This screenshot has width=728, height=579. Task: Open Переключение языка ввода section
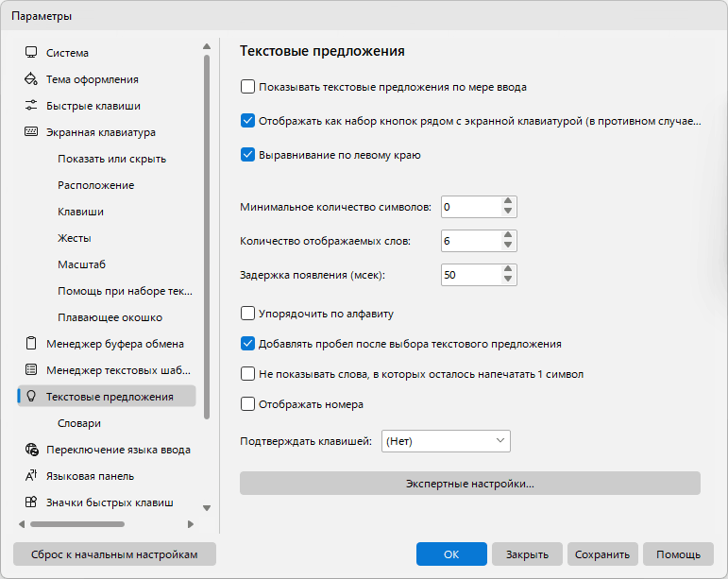click(107, 450)
